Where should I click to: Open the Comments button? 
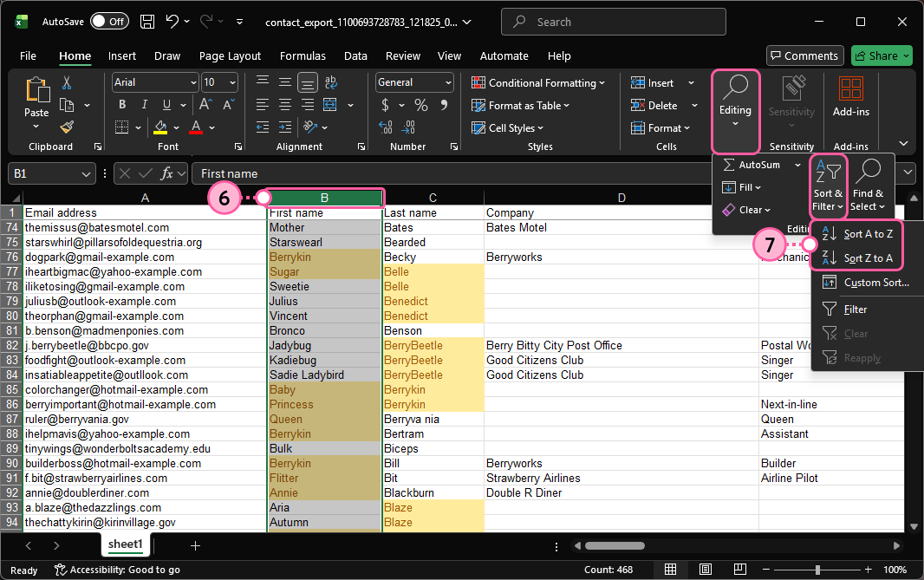805,55
